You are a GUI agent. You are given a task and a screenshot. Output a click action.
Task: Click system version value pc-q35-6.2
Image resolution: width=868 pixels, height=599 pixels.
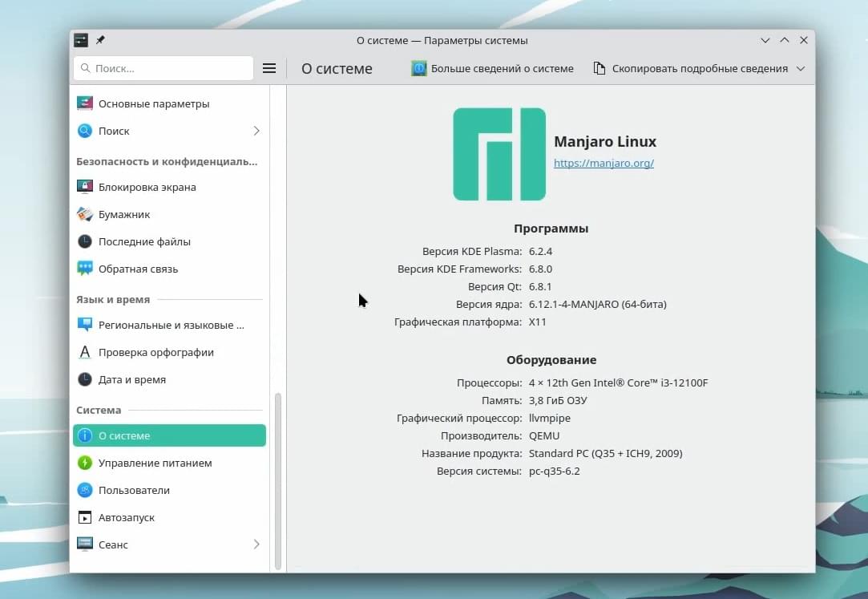(554, 472)
